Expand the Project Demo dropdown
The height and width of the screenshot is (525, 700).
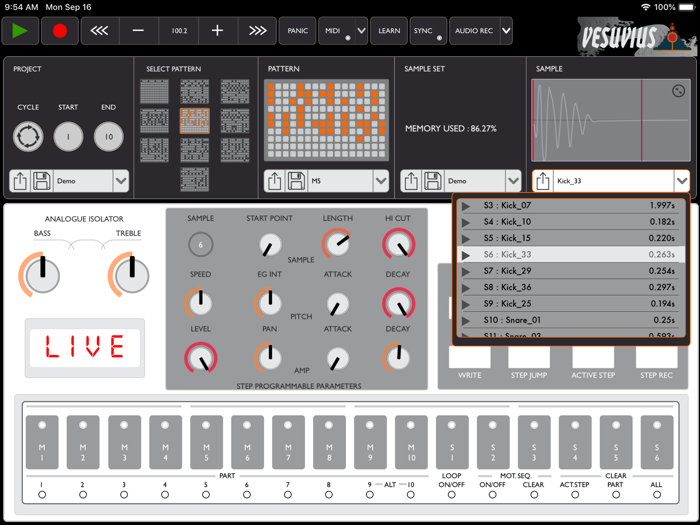point(121,181)
